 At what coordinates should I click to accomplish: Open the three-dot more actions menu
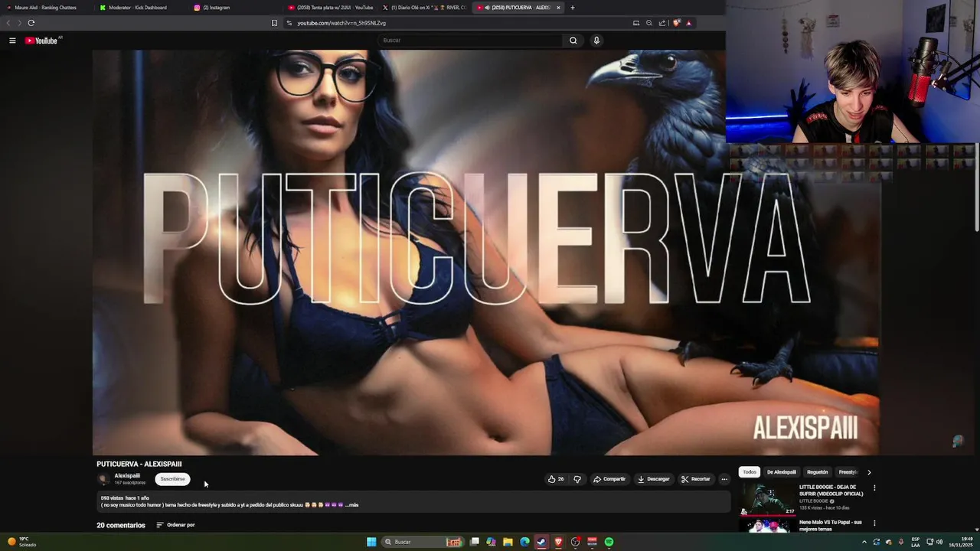tap(724, 479)
